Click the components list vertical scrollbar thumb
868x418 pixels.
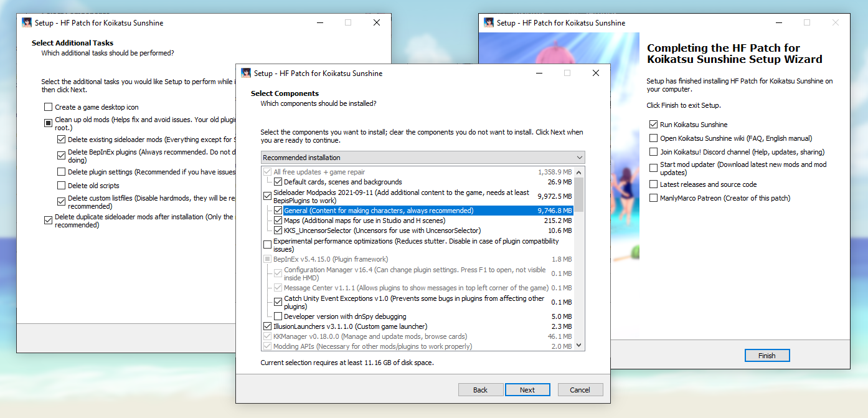point(579,194)
